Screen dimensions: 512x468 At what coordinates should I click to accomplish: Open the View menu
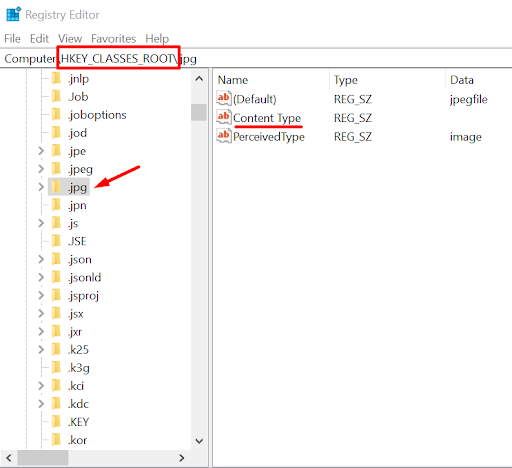(x=70, y=39)
